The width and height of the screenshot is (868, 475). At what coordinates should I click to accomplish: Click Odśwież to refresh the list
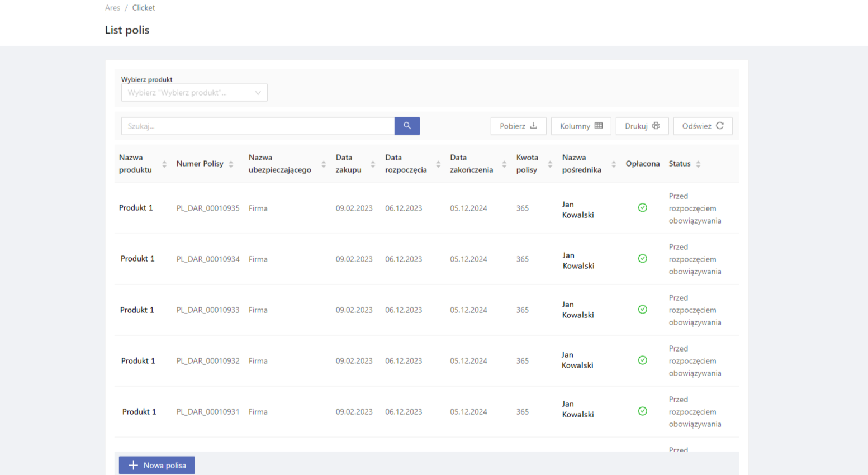pyautogui.click(x=703, y=126)
